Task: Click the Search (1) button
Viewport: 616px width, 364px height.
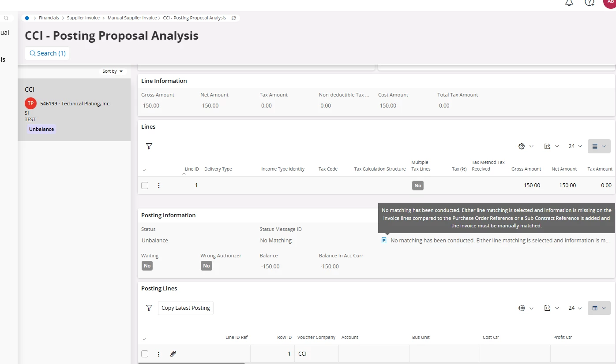Action: [x=47, y=53]
